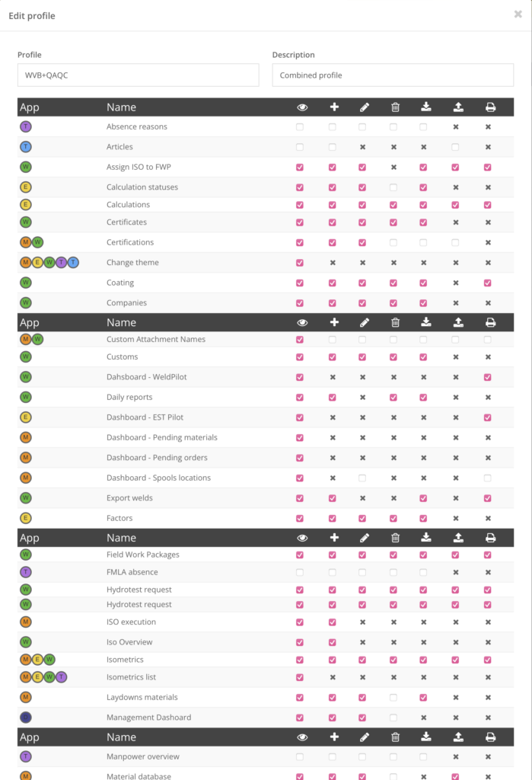Click the upload icon in first table header
The height and width of the screenshot is (780, 532).
point(455,107)
